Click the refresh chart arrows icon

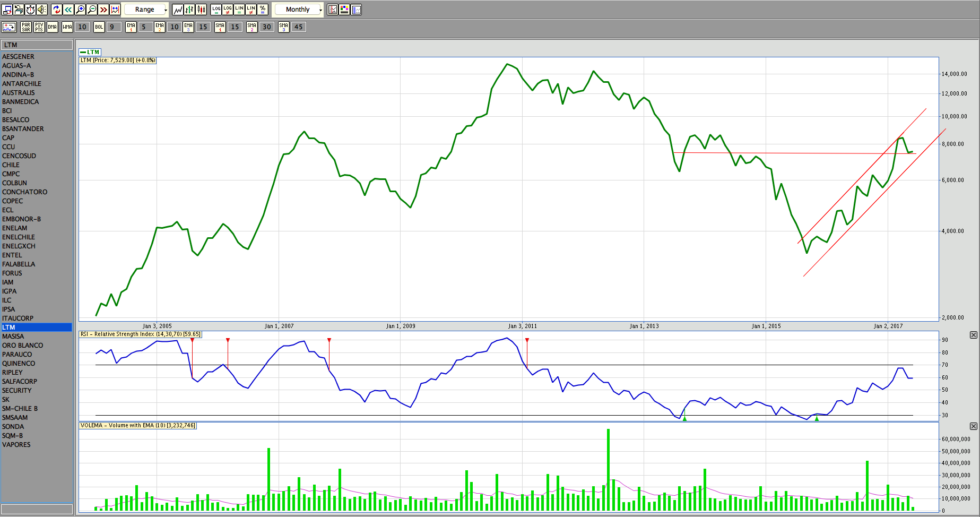point(57,10)
